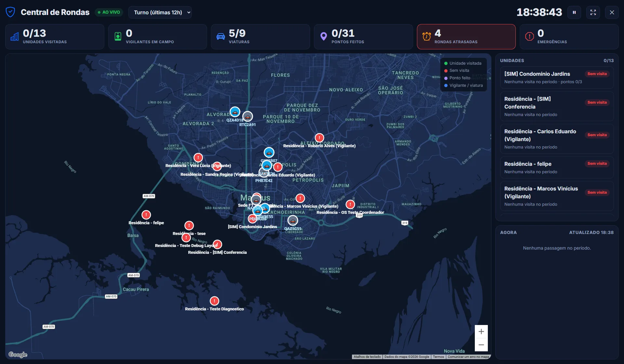Click the green Unidade visitada legend dot
Viewport: 624px width, 364px height.
[x=446, y=63]
